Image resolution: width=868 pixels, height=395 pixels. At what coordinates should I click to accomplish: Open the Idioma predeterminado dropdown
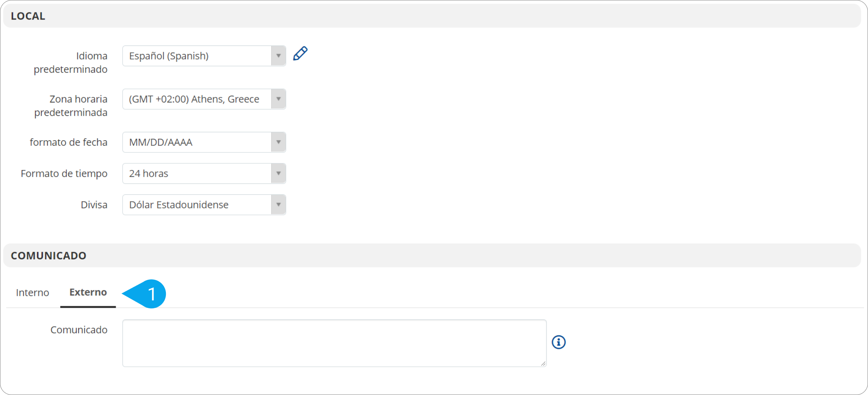pos(204,56)
